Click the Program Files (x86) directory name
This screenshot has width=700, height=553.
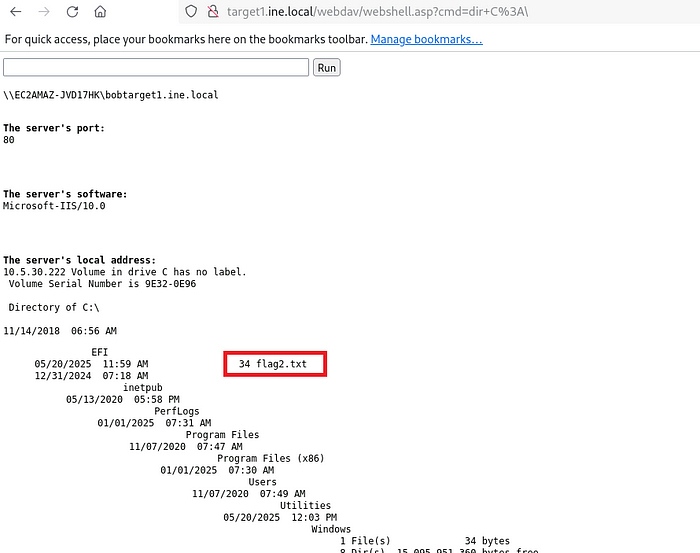pos(271,458)
